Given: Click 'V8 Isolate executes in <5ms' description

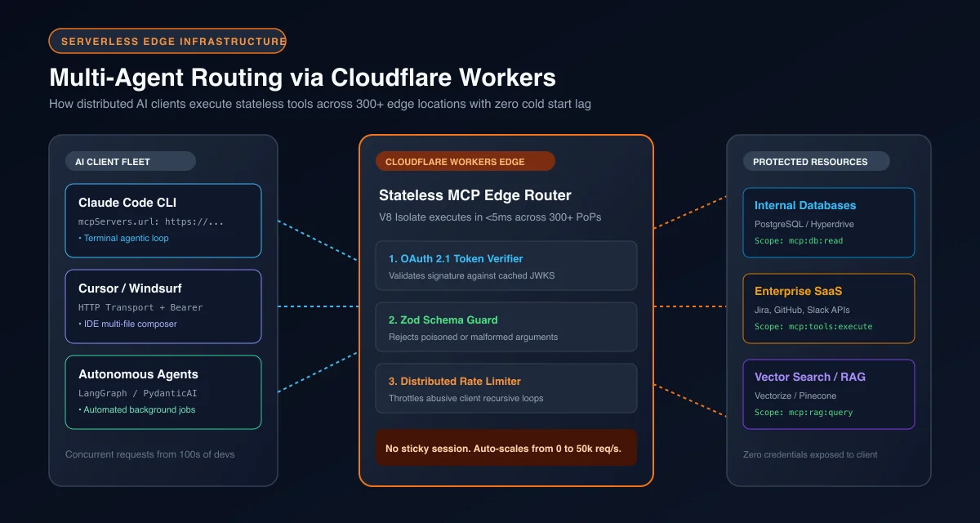Looking at the screenshot, I should [x=488, y=217].
